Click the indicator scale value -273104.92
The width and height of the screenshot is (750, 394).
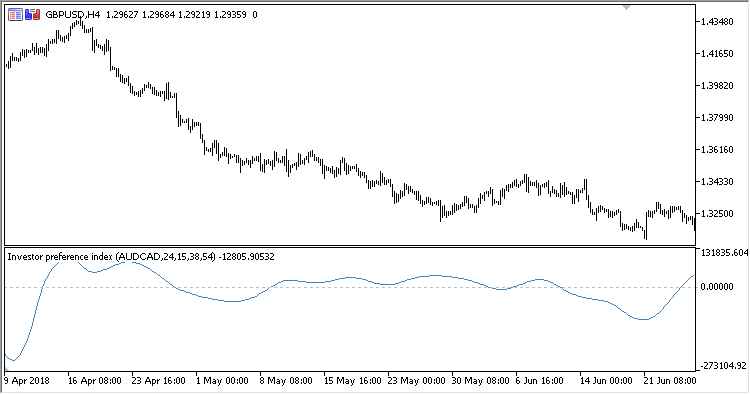tap(723, 366)
